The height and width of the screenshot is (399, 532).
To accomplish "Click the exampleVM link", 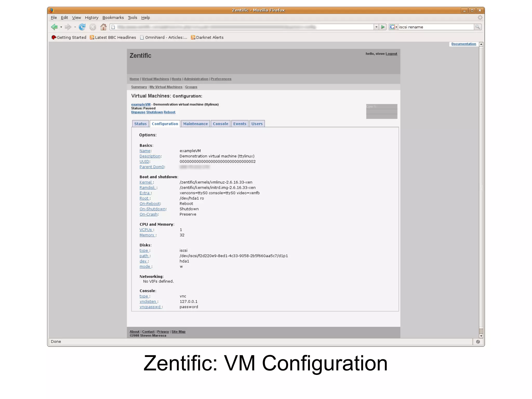I will (141, 104).
